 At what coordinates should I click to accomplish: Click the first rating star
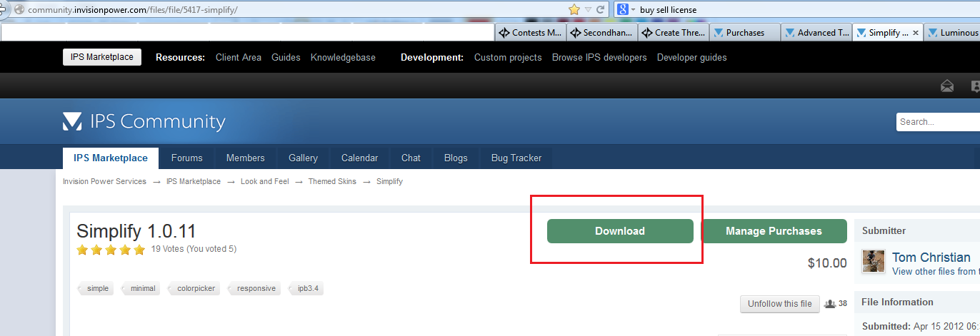coord(82,250)
